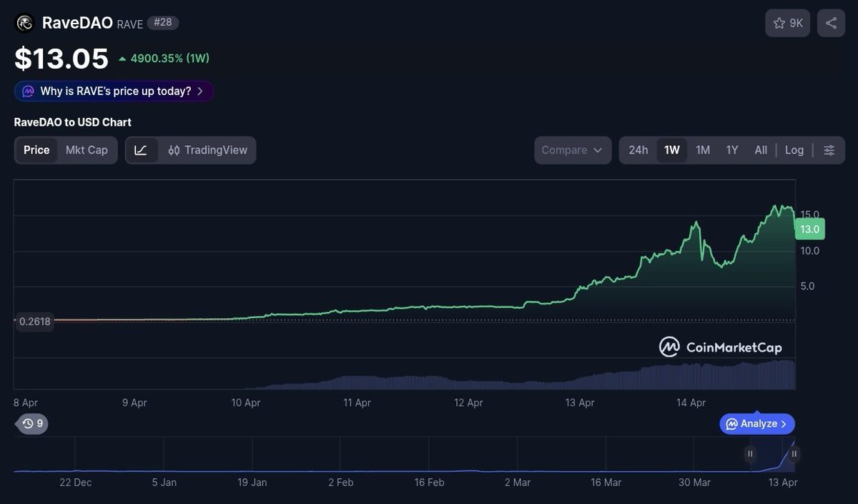Open the share button
Image resolution: width=858 pixels, height=504 pixels.
tap(831, 24)
